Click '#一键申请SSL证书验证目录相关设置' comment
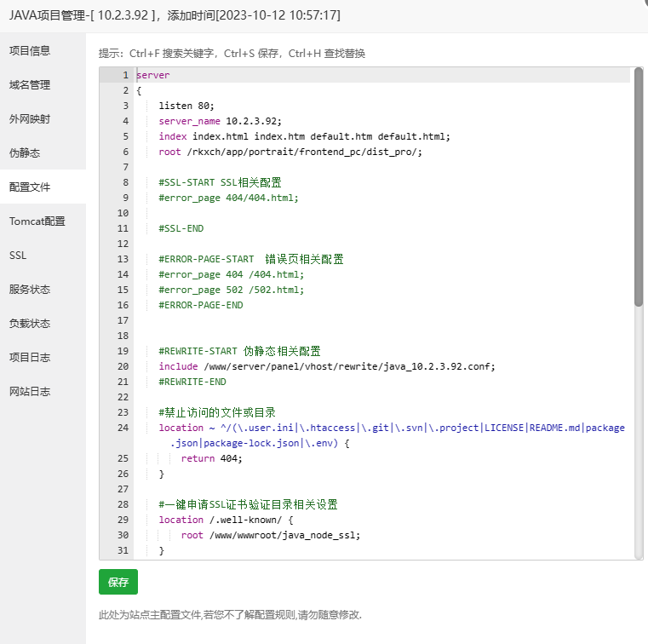Screen dimensions: 648x644 [x=248, y=504]
